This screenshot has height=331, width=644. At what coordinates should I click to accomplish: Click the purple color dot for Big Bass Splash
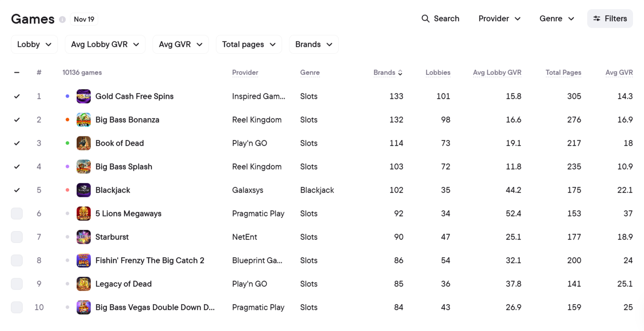(x=67, y=166)
